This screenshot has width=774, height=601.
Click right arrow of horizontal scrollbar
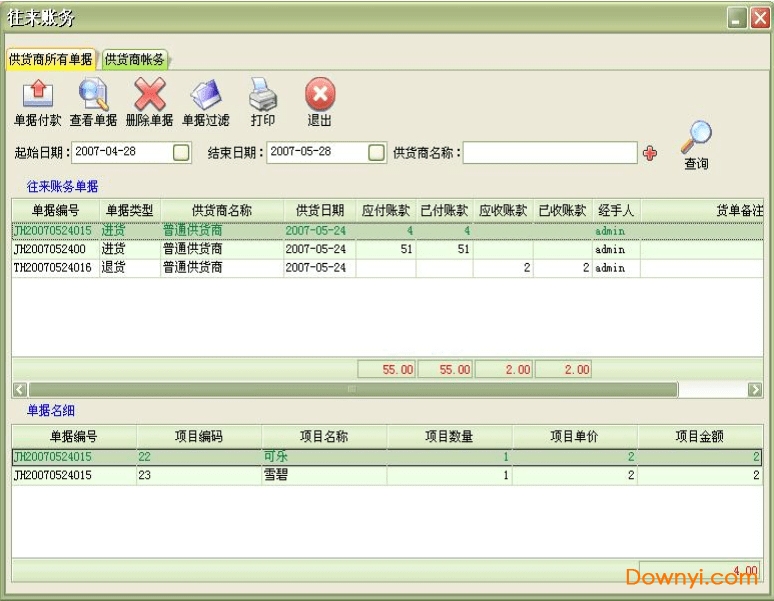click(756, 389)
